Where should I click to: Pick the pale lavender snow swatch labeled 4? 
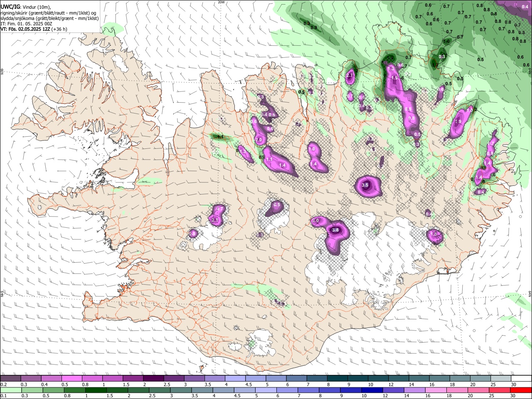point(235,378)
